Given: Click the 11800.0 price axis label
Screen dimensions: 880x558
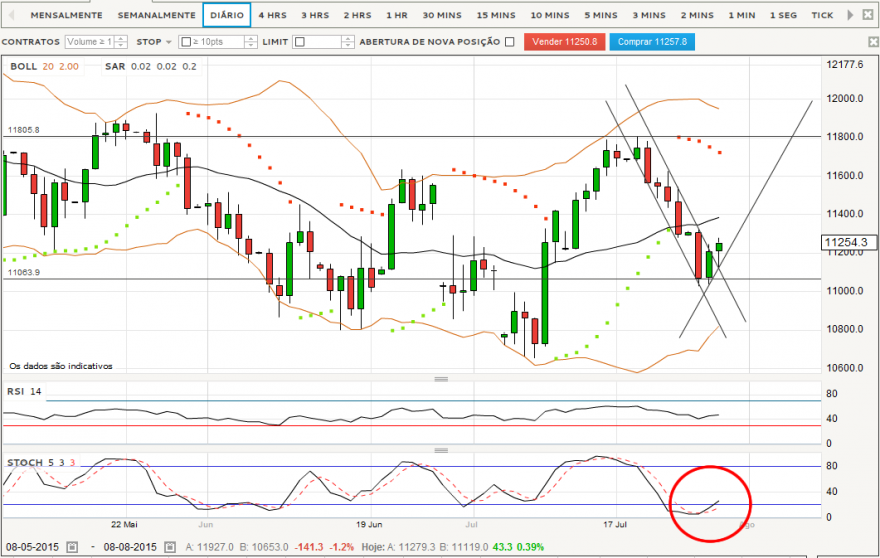Looking at the screenshot, I should click(845, 136).
